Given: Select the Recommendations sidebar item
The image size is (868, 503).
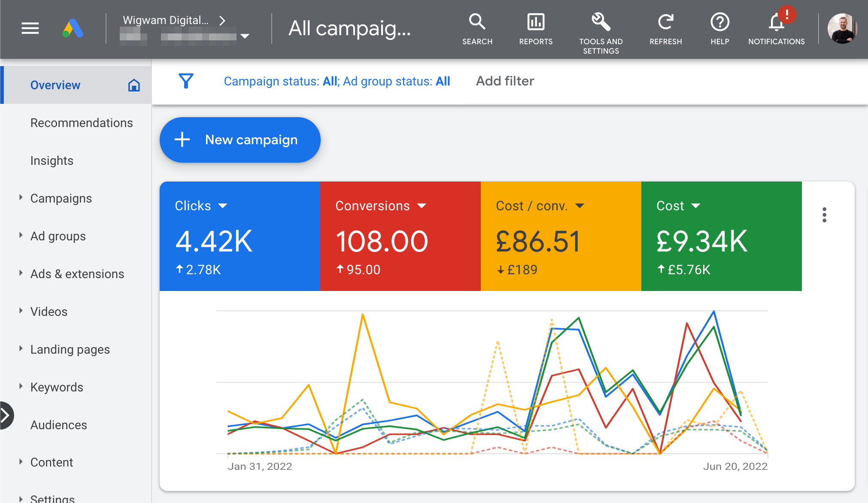Looking at the screenshot, I should click(x=82, y=123).
